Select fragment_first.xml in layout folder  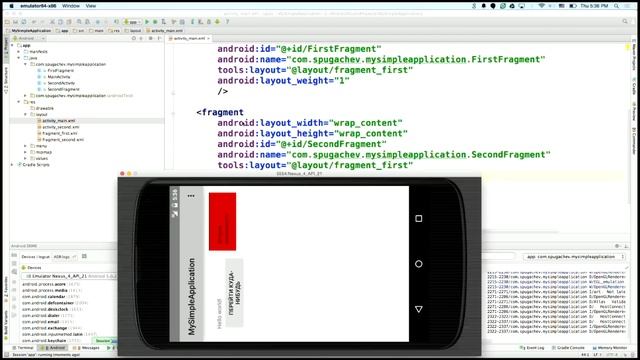60,133
